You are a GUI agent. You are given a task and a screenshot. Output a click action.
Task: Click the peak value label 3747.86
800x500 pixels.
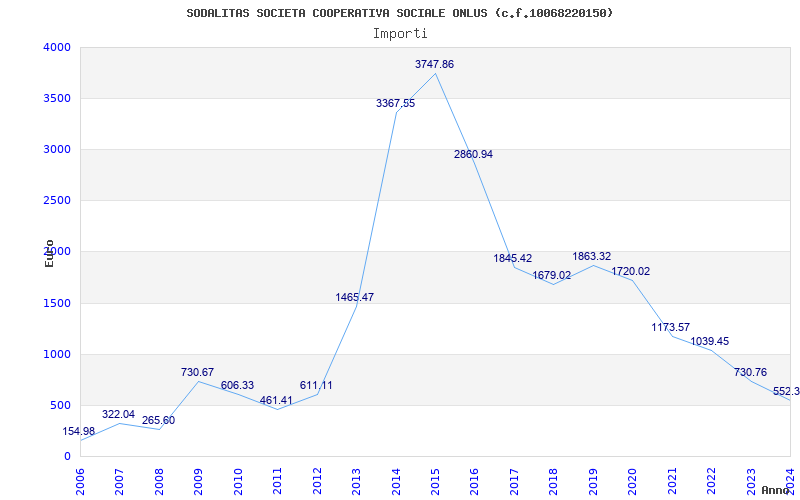(x=434, y=64)
